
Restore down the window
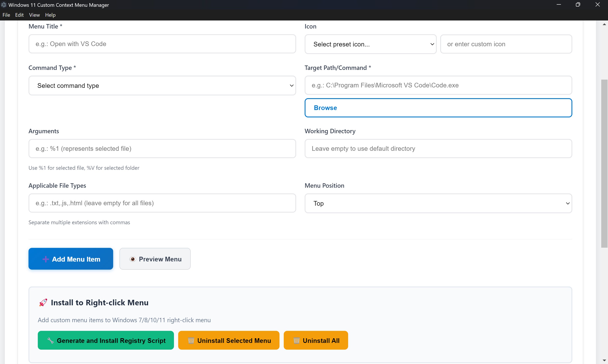click(578, 5)
